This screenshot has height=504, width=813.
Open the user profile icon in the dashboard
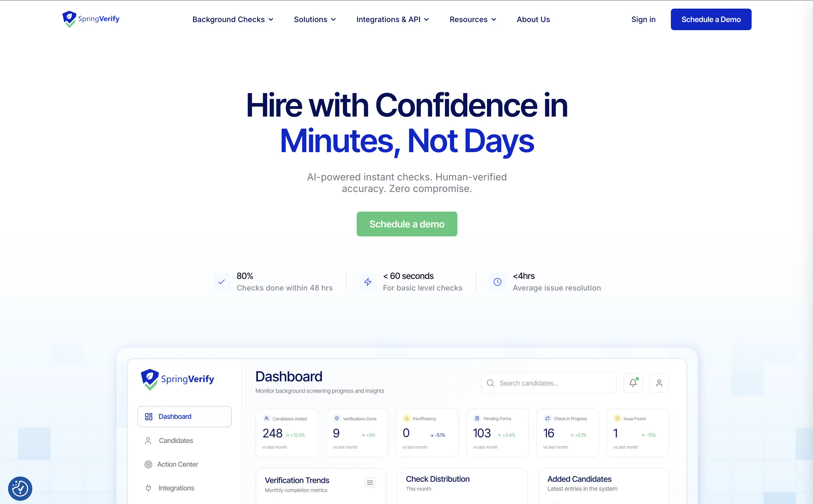659,383
